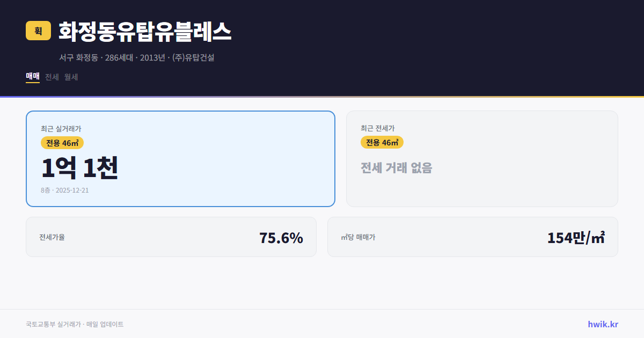Select the 전세가율 panel
Viewport: 644px width, 338px height.
tap(171, 237)
